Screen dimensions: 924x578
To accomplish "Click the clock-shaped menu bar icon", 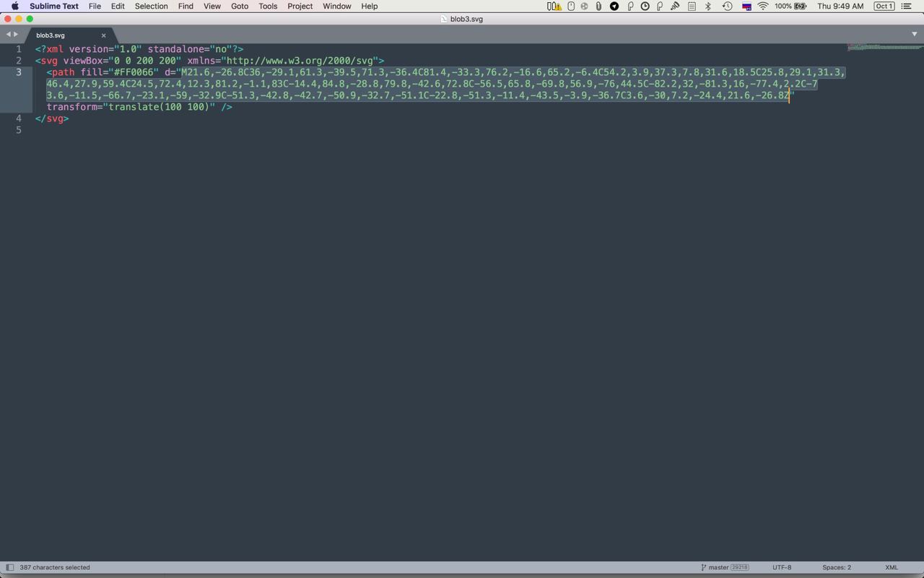I will click(645, 6).
